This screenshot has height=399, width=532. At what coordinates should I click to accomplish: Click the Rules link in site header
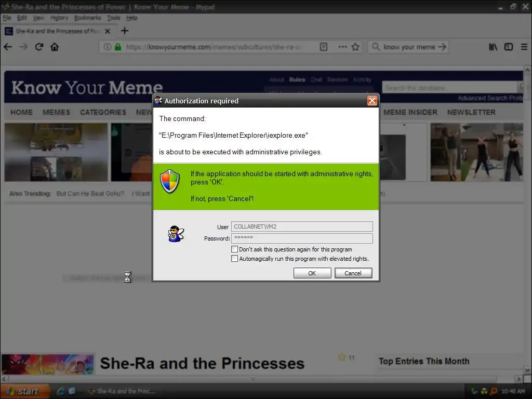[297, 79]
